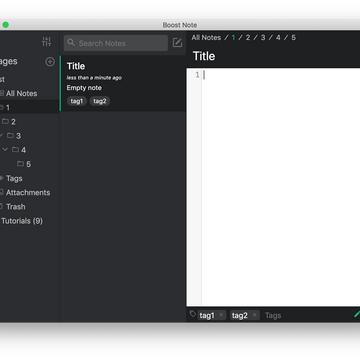Viewport: 360px width, 360px height.
Task: Collapse folder 3 chevron
Action: tap(1, 135)
